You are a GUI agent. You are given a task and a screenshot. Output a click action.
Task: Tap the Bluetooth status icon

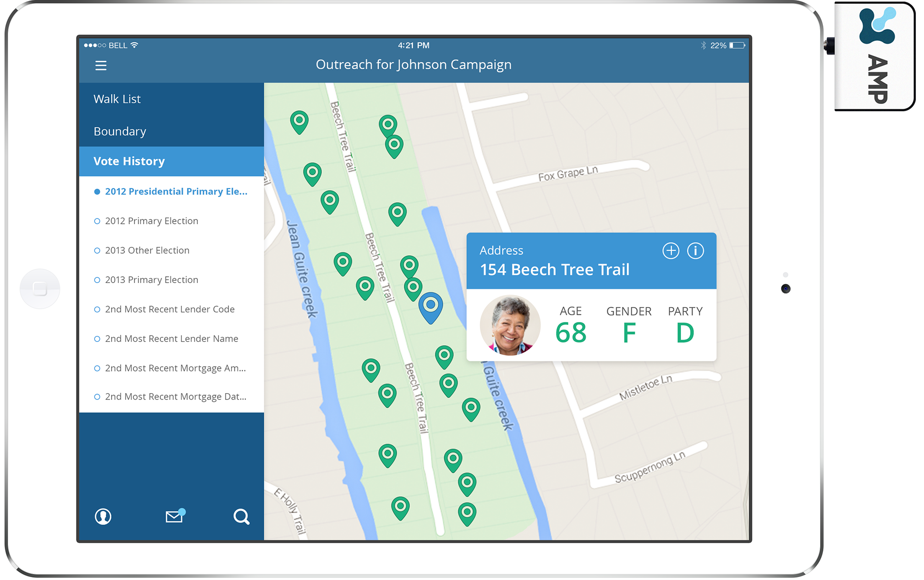[704, 45]
